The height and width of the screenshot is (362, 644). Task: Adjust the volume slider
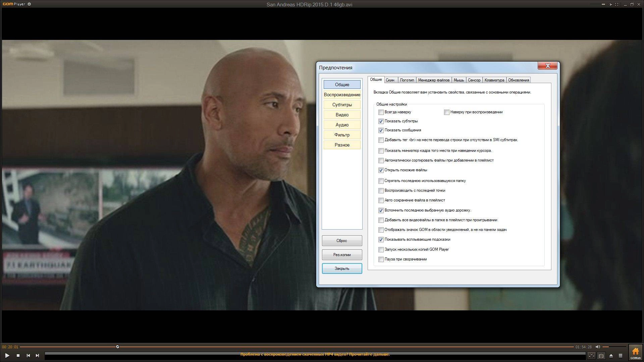tap(614, 347)
